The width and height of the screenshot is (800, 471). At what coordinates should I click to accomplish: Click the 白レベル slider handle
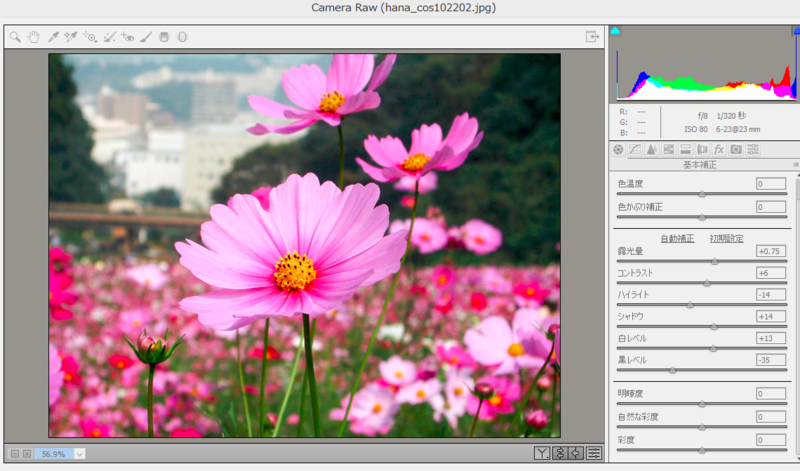(713, 349)
